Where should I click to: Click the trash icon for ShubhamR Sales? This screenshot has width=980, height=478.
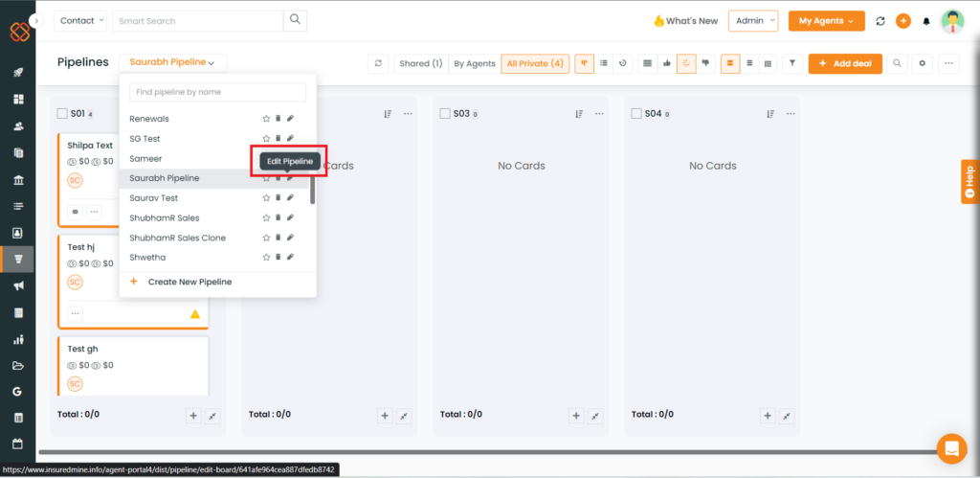(x=278, y=217)
